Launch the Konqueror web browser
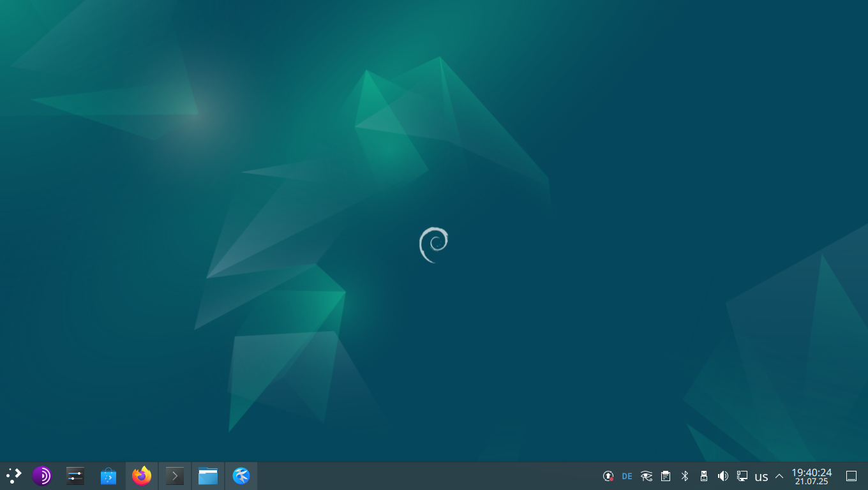The image size is (868, 490). 241,475
